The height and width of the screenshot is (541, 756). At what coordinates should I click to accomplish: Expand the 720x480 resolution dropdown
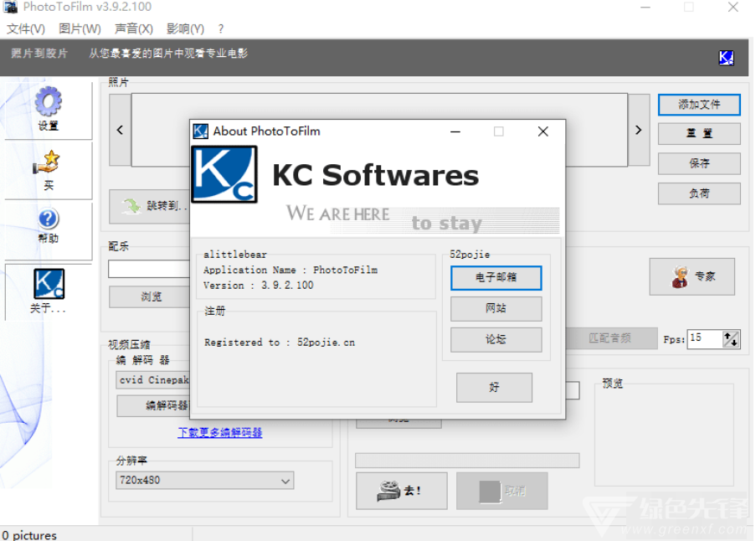[x=205, y=480]
